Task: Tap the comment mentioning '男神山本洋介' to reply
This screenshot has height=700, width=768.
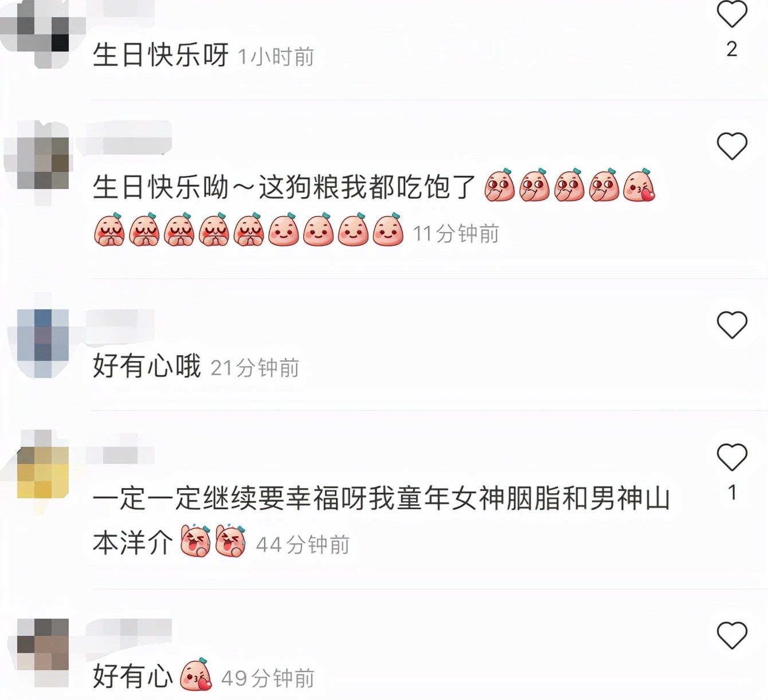Action: (x=381, y=520)
